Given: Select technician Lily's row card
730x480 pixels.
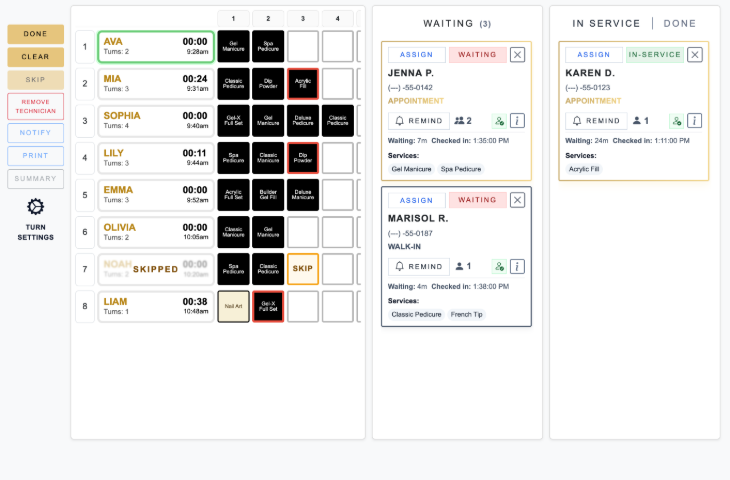Looking at the screenshot, I should (156, 158).
